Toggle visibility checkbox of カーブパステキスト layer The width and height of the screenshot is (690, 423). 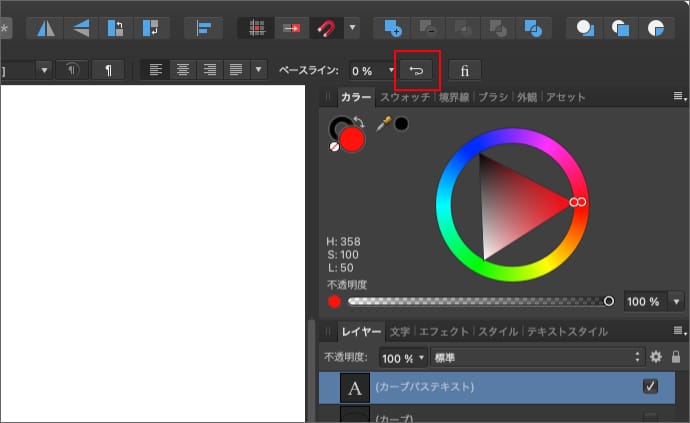click(651, 386)
